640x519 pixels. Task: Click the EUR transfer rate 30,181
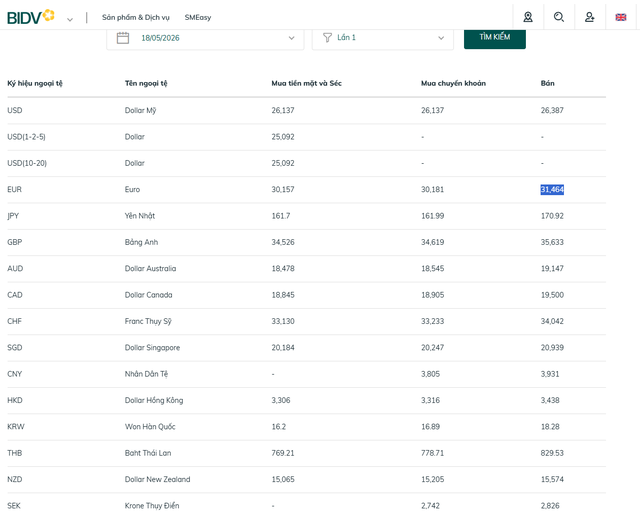click(432, 189)
